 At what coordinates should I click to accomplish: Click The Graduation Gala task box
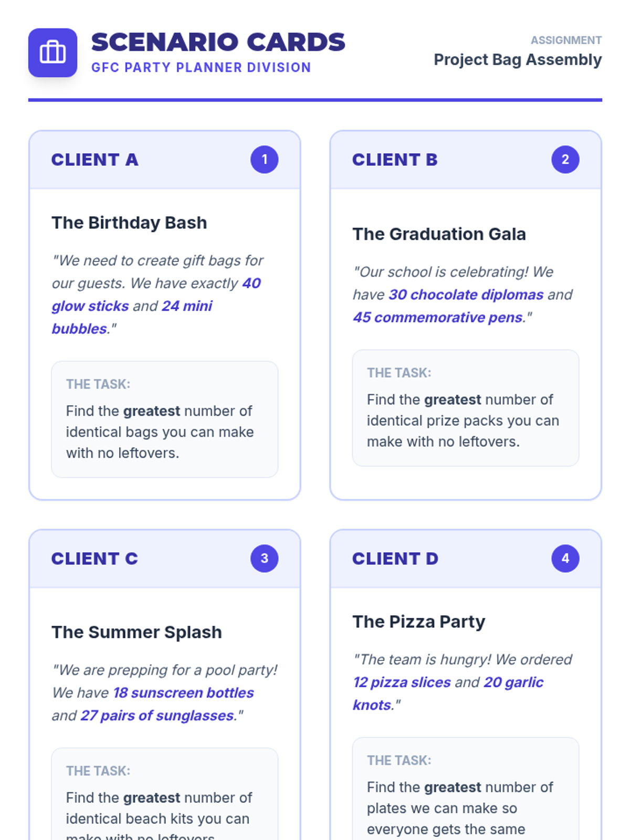(x=465, y=408)
